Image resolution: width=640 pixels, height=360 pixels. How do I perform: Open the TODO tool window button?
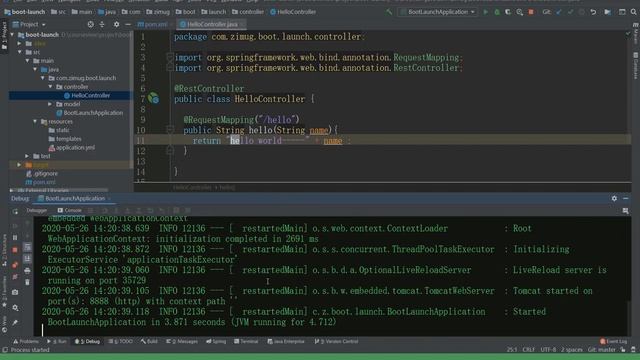click(x=121, y=342)
